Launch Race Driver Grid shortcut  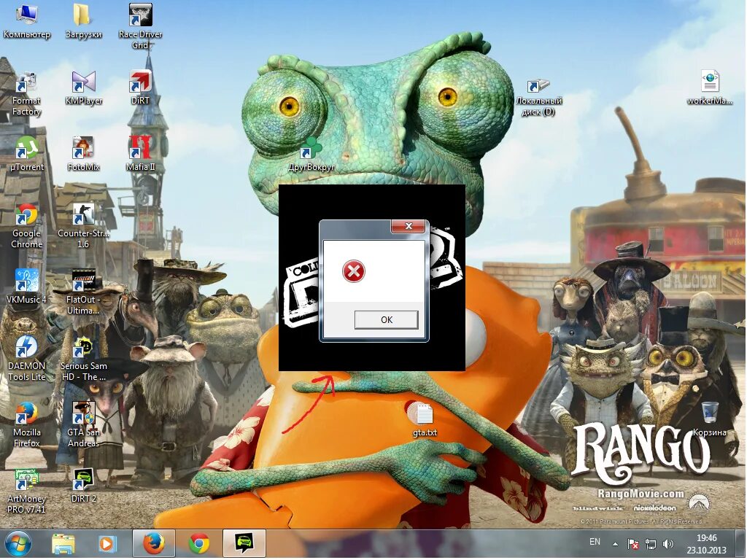tap(140, 26)
